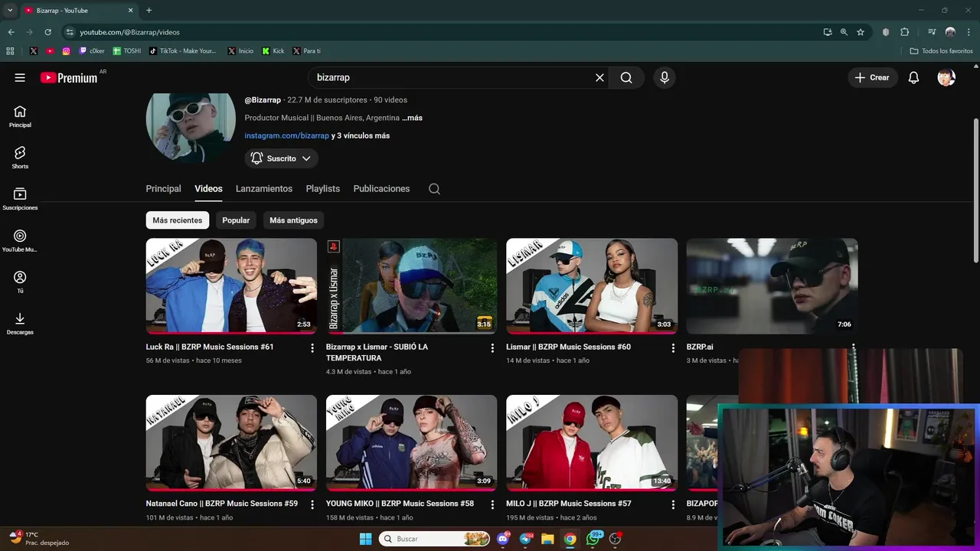The width and height of the screenshot is (980, 551).
Task: Switch to the Playlists tab
Action: click(322, 188)
